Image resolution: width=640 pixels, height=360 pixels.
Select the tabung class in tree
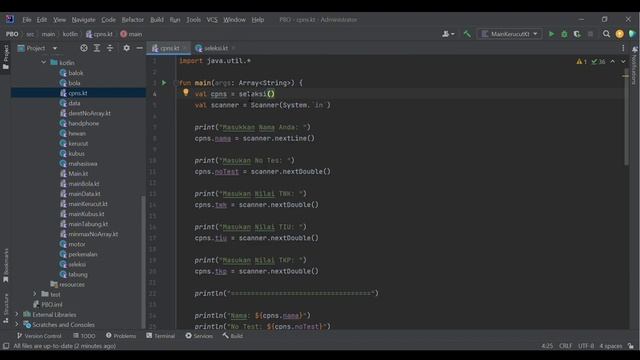(x=78, y=275)
